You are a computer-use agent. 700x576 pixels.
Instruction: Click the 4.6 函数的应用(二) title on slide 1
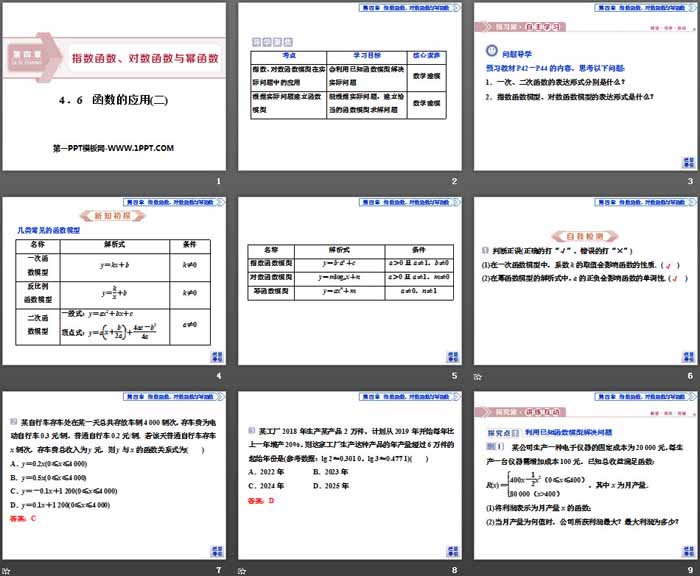[113, 100]
